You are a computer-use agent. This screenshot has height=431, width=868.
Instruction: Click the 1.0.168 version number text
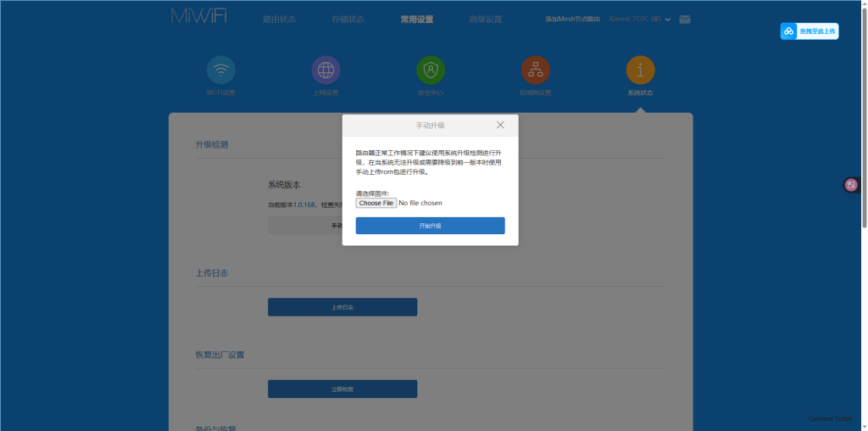pos(304,205)
